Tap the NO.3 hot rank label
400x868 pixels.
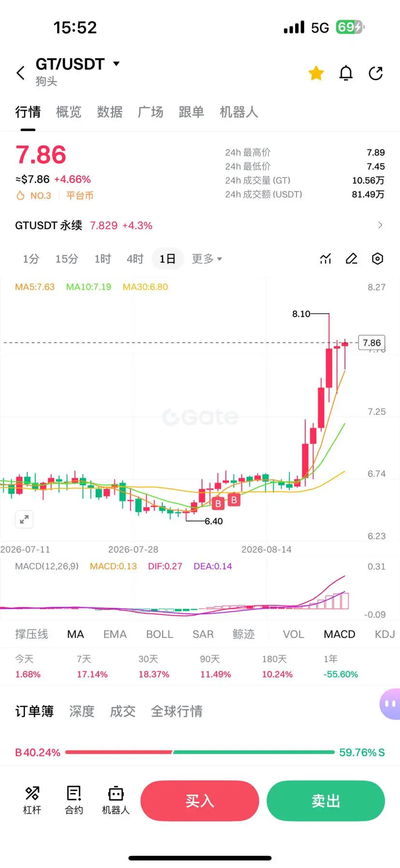pyautogui.click(x=34, y=195)
